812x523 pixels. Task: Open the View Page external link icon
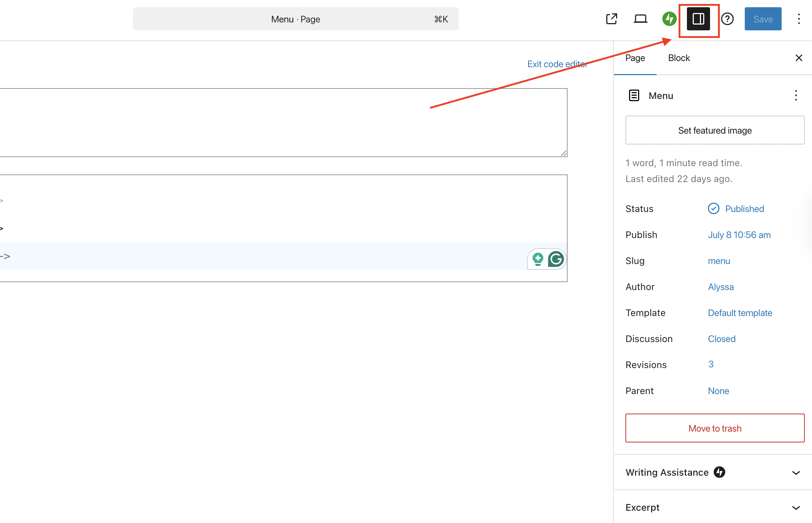(611, 19)
